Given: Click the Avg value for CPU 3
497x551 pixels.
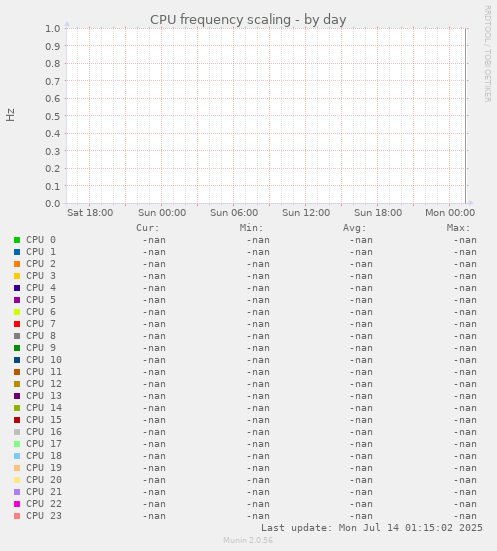Looking at the screenshot, I should 361,276.
